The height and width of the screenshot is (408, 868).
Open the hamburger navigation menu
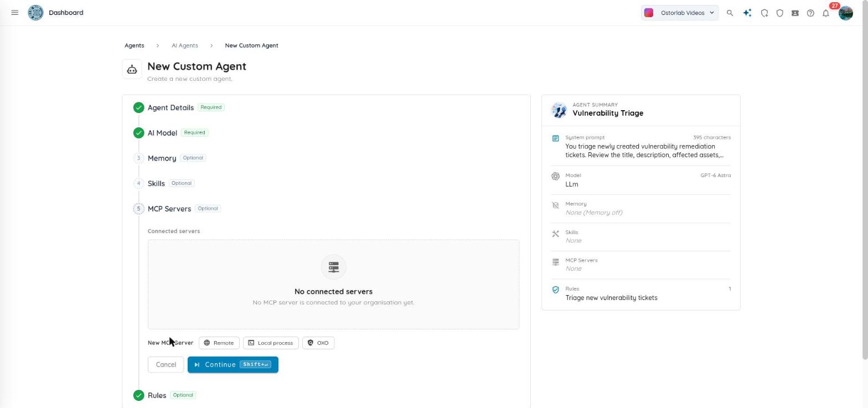(15, 12)
